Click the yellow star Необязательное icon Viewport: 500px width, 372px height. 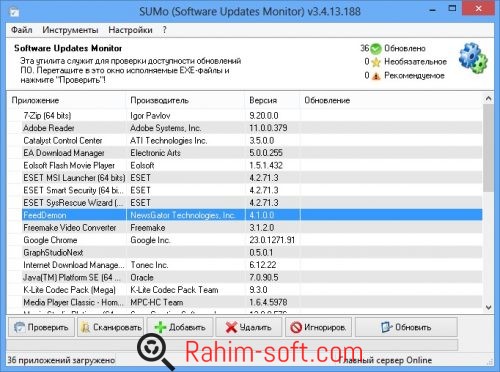pyautogui.click(x=376, y=62)
